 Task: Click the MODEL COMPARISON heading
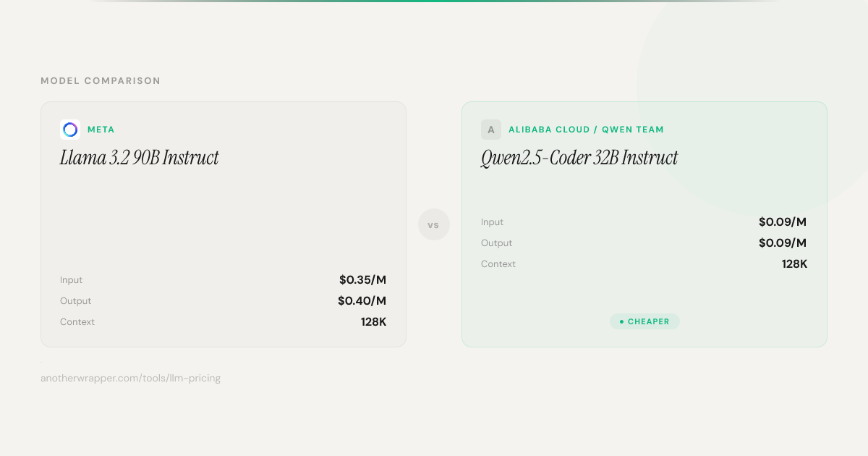[101, 81]
